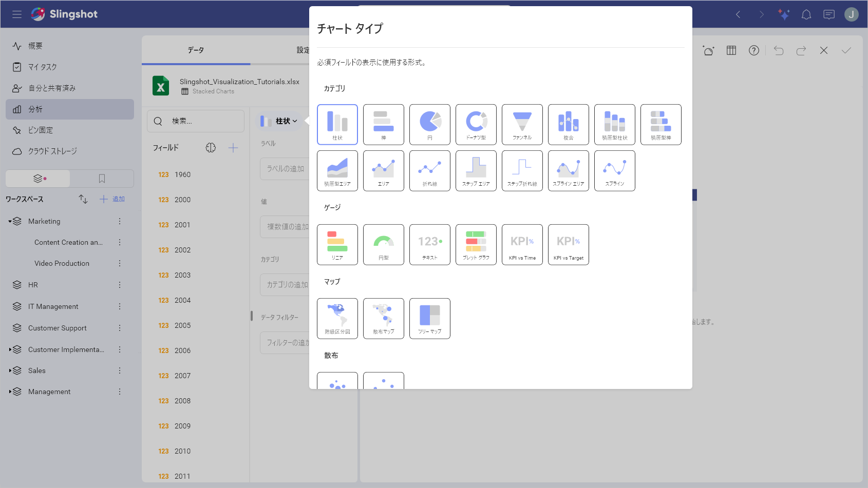
Task: Choose the step area chart type
Action: pyautogui.click(x=476, y=171)
